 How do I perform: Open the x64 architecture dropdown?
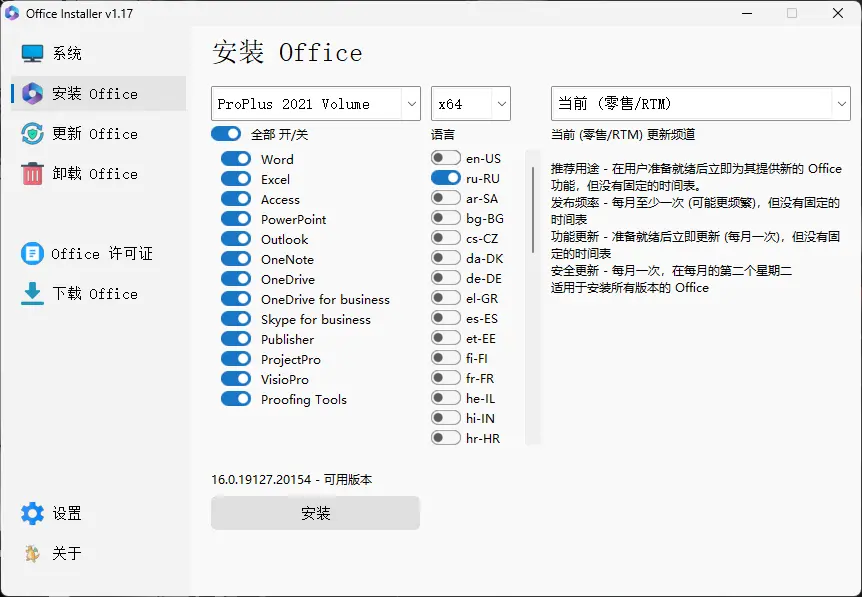tap(471, 103)
